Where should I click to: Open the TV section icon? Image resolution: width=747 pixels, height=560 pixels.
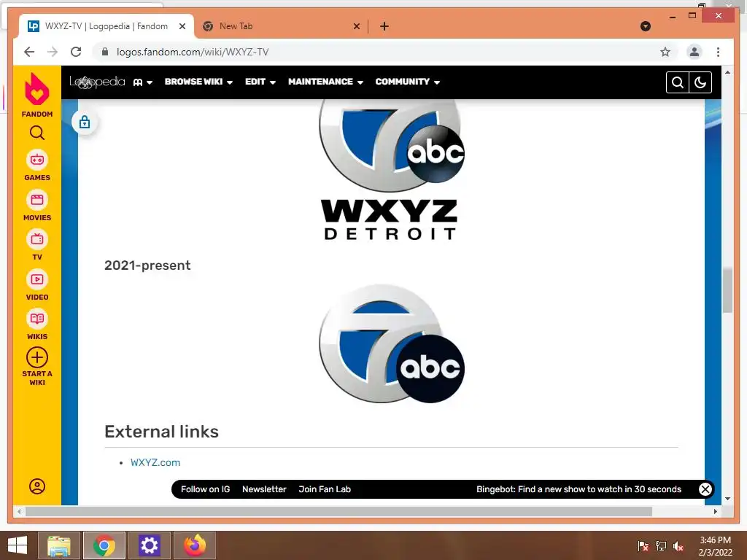point(37,239)
